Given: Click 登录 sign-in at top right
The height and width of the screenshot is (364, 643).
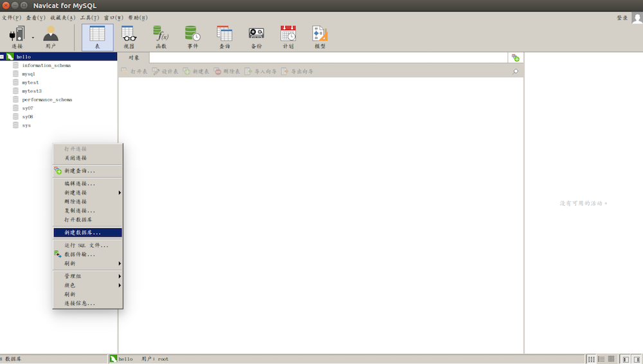Looking at the screenshot, I should tap(622, 18).
